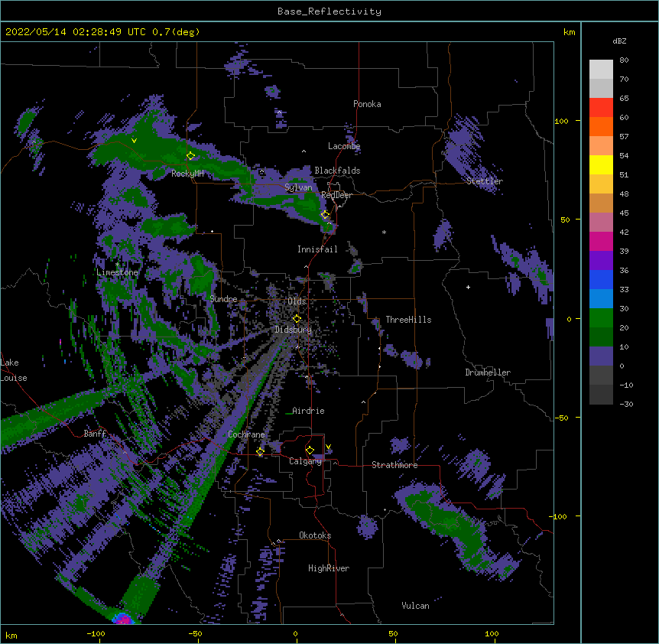Click the Airdrie city label
659x644 pixels.
(x=308, y=411)
